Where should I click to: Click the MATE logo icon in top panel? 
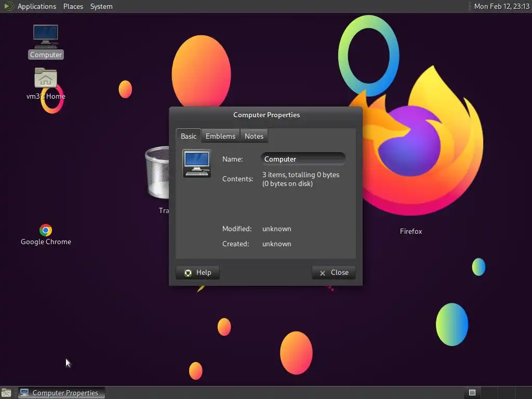8,6
